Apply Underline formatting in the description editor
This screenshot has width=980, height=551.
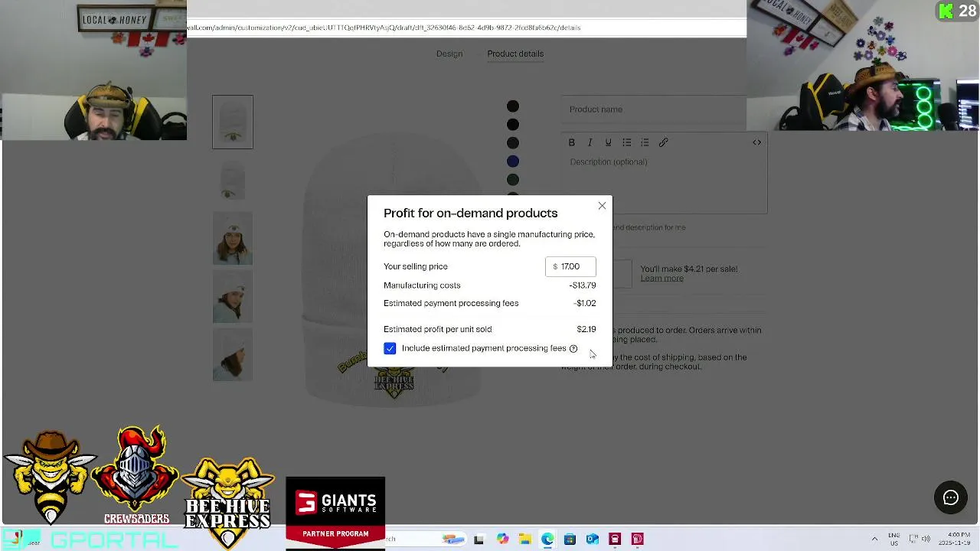(x=609, y=142)
